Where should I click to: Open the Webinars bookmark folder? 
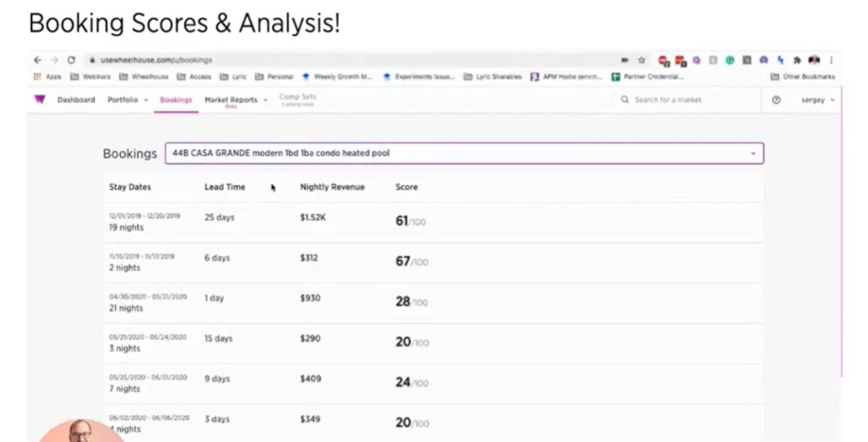tap(91, 76)
